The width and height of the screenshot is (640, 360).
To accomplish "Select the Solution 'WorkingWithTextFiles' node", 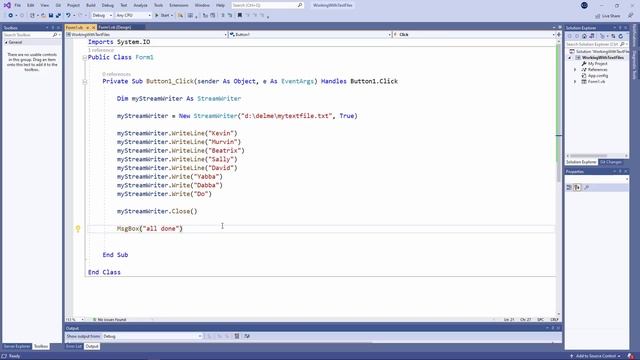I will pyautogui.click(x=599, y=52).
